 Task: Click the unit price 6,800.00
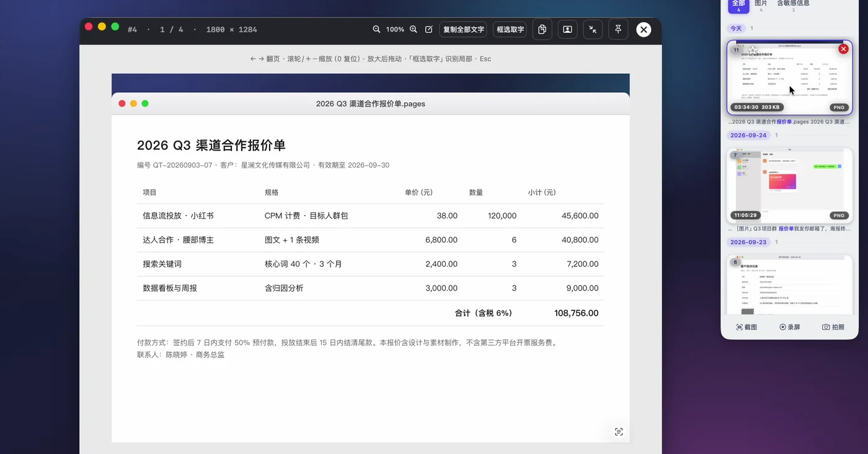click(441, 240)
